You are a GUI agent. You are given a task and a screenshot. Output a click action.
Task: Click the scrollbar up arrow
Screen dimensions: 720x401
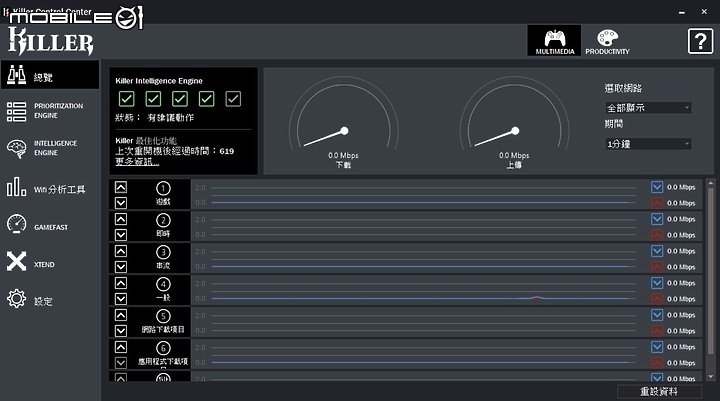tap(711, 183)
